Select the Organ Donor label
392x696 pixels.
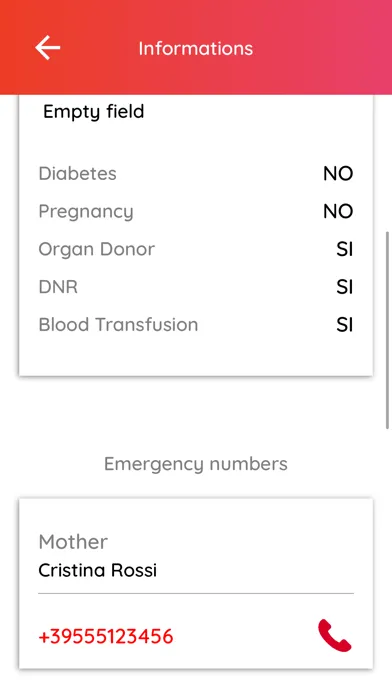pos(97,249)
